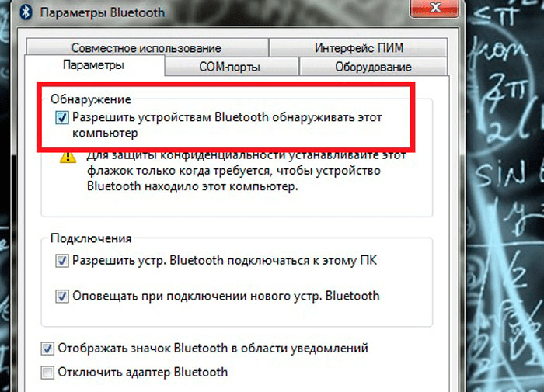Click the 'Обнаружение' group label
This screenshot has width=544, height=392.
pos(91,99)
